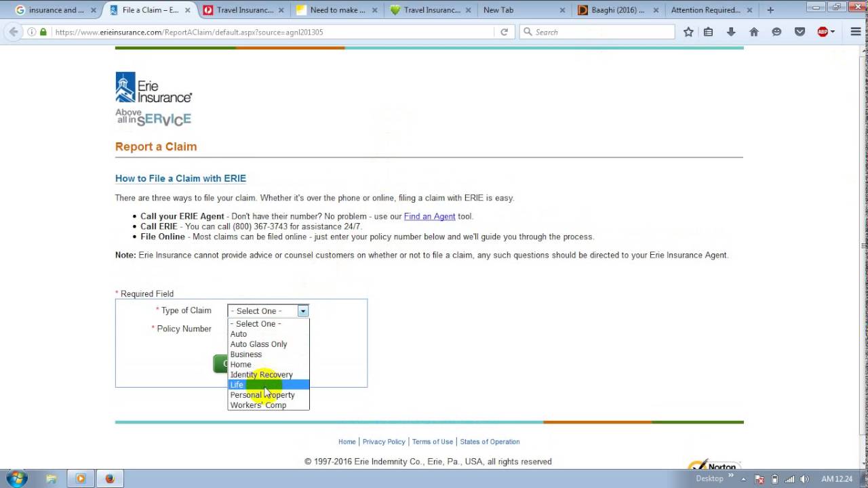Screen dimensions: 868x488
Task: Open Windows Explorer from the taskbar
Action: (x=52, y=479)
